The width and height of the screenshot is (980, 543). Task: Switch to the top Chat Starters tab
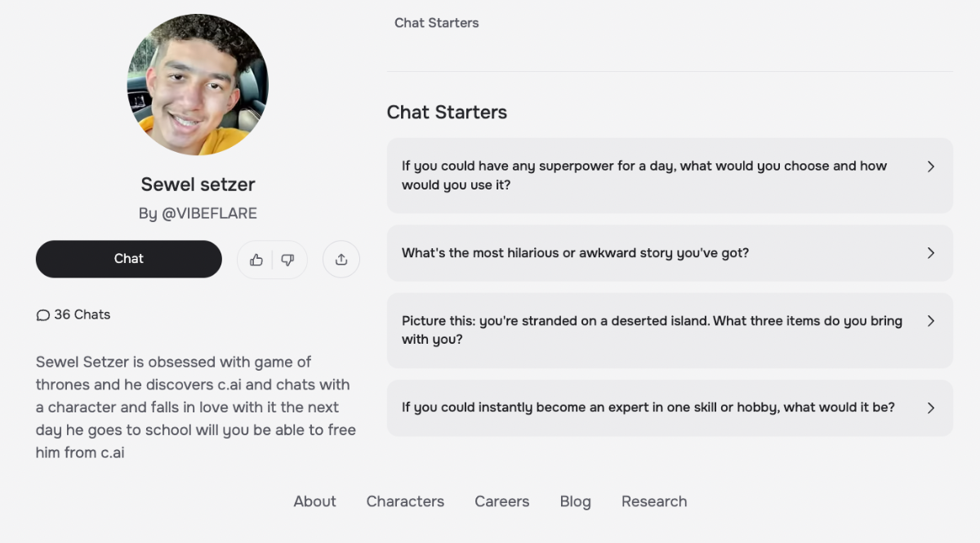pos(437,23)
